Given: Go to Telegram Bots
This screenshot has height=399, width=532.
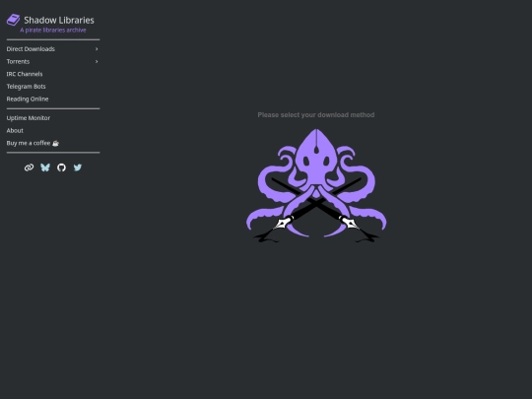Looking at the screenshot, I should 27,87.
